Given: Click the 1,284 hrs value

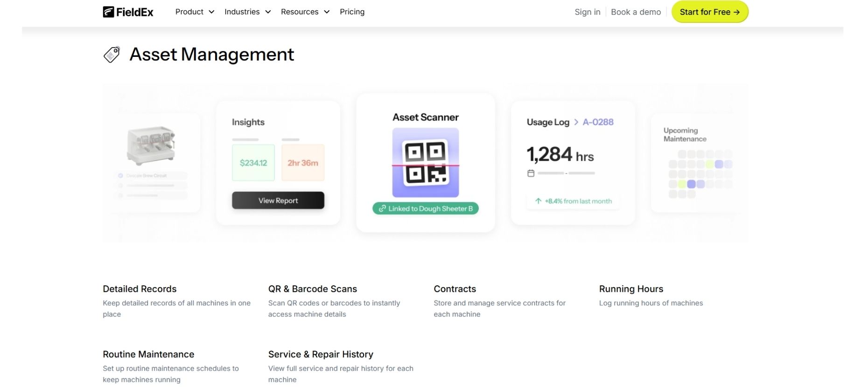Looking at the screenshot, I should 560,154.
